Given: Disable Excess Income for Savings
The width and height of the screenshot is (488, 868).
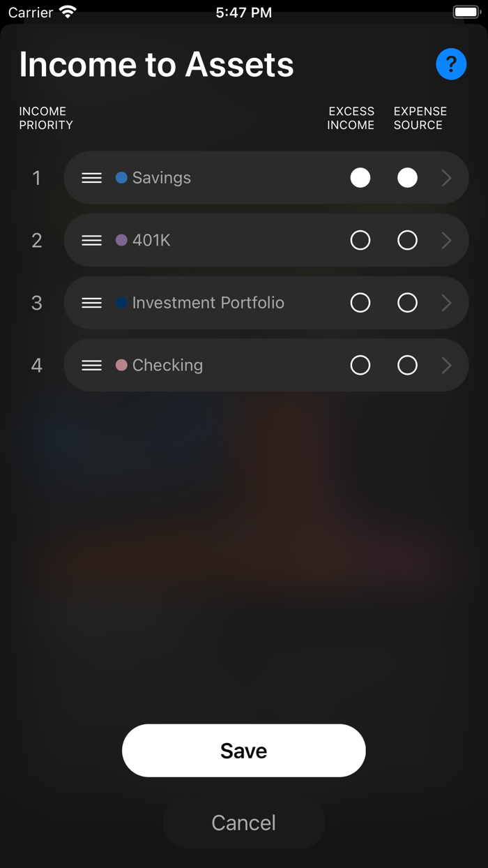Looking at the screenshot, I should click(x=360, y=177).
